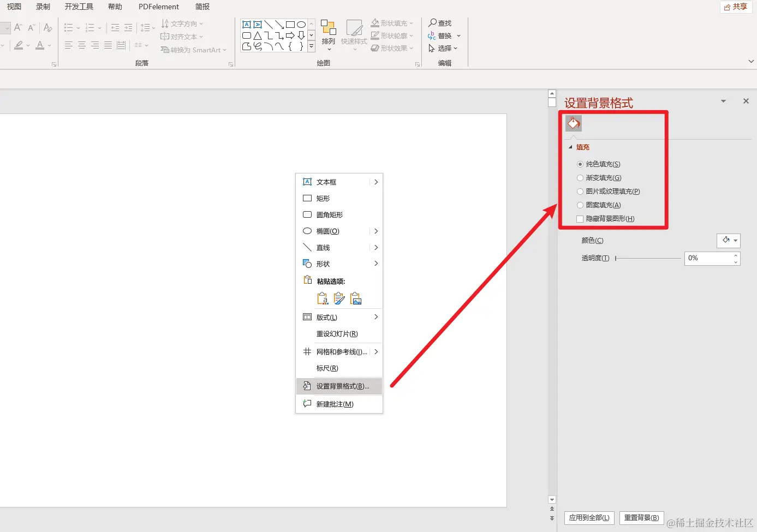This screenshot has width=757, height=532.
Task: Click the justify text icon
Action: point(108,45)
